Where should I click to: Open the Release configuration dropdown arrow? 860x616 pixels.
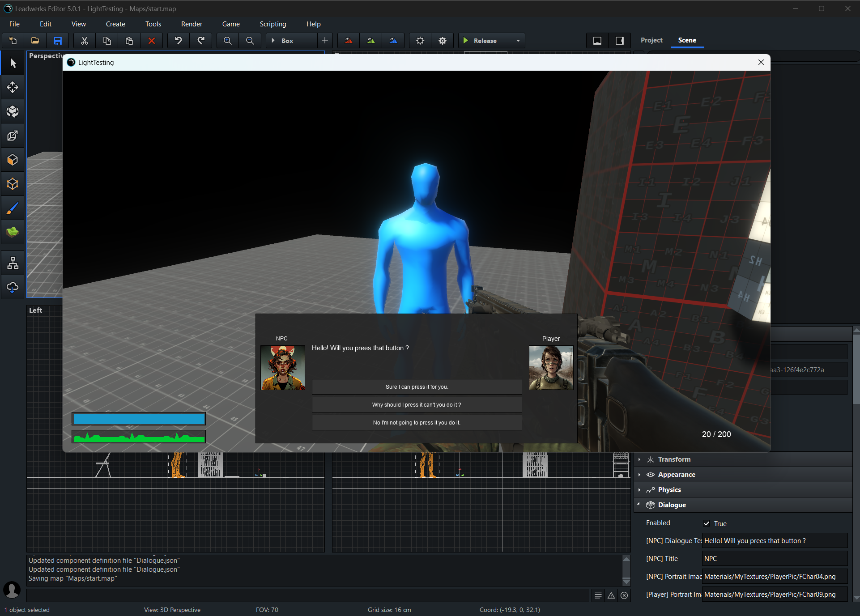[518, 41]
